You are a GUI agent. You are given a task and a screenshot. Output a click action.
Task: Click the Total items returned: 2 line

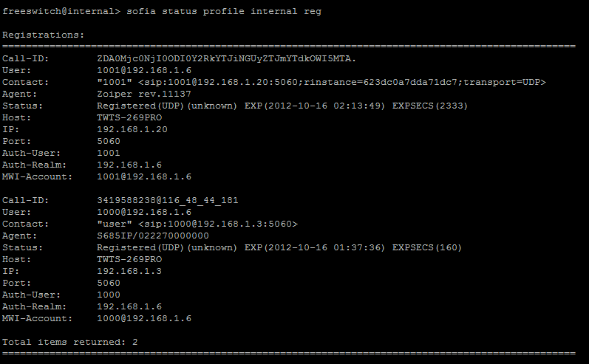point(70,343)
